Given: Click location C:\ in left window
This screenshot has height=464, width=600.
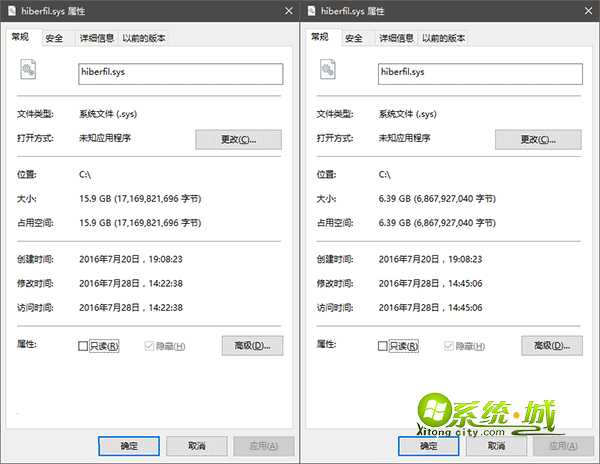Looking at the screenshot, I should (x=85, y=175).
